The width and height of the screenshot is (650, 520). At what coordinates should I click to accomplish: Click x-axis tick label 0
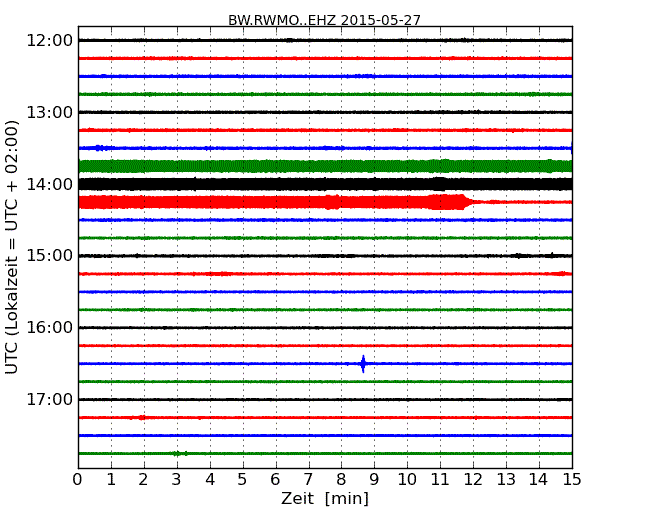click(x=78, y=479)
